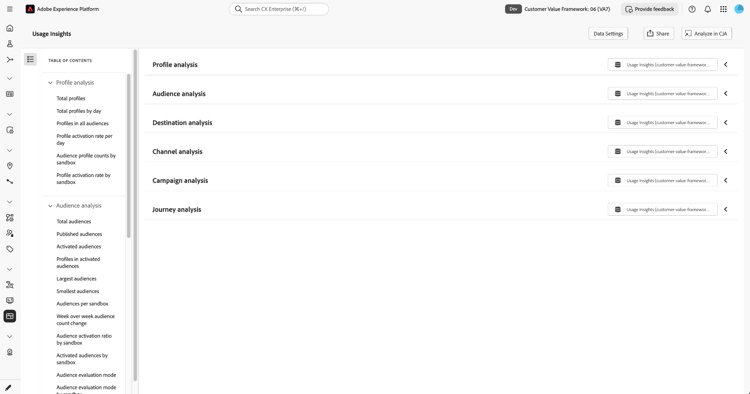The image size is (750, 394).
Task: Click the location pin sidebar icon
Action: coord(10,166)
